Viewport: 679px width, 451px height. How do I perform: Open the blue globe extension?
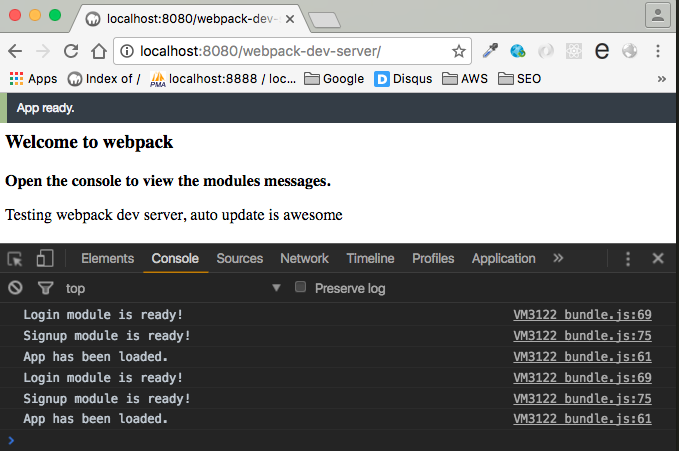[x=518, y=51]
